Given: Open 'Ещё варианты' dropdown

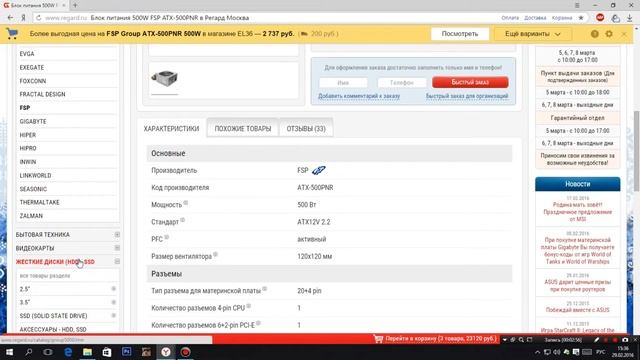Looking at the screenshot, I should [533, 34].
